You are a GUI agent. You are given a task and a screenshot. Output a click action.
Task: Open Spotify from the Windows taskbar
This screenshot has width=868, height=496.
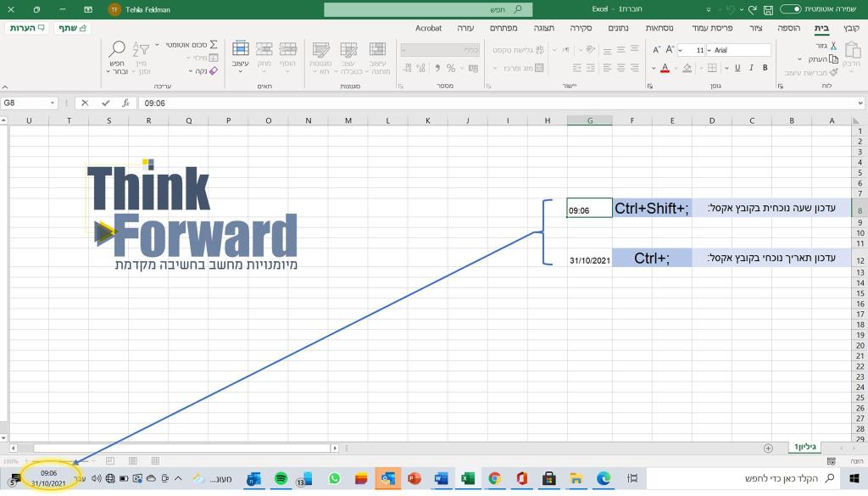coord(281,479)
